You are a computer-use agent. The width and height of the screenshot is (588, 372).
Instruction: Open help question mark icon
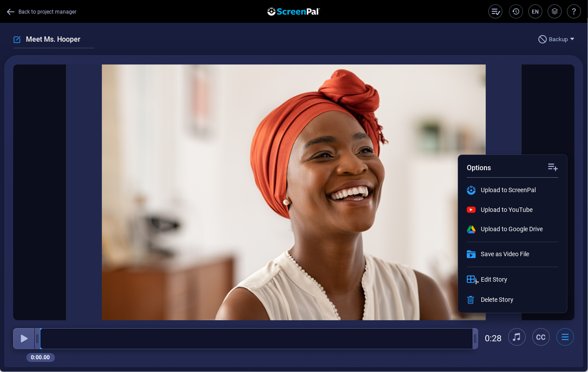click(x=574, y=11)
